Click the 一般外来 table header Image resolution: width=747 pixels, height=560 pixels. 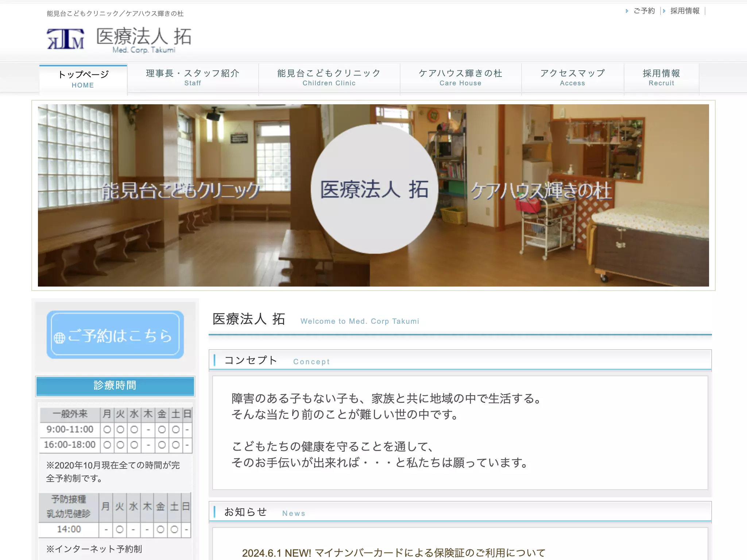pyautogui.click(x=70, y=414)
